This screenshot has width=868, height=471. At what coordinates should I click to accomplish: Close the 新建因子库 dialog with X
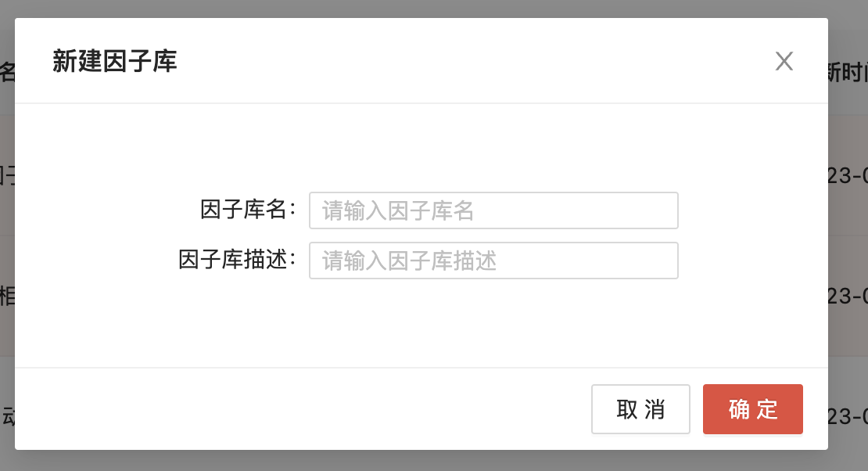(784, 61)
